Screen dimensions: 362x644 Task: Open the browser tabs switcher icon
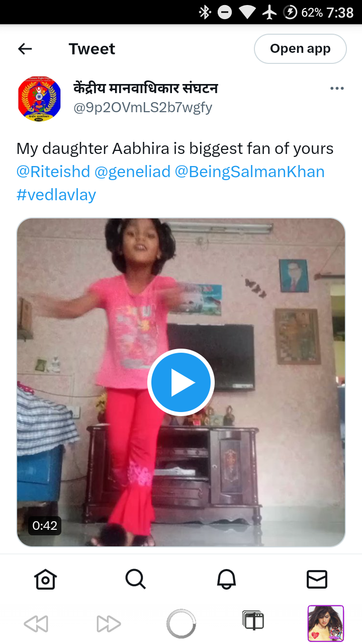[253, 621]
